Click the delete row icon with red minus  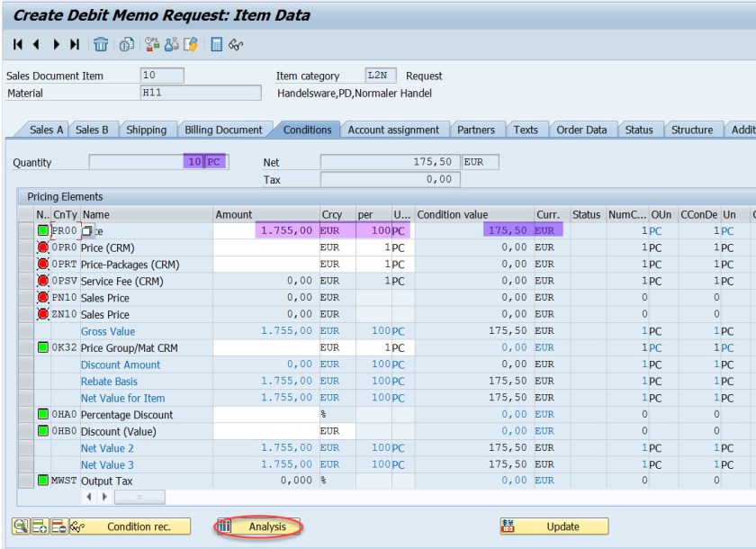coord(58,526)
